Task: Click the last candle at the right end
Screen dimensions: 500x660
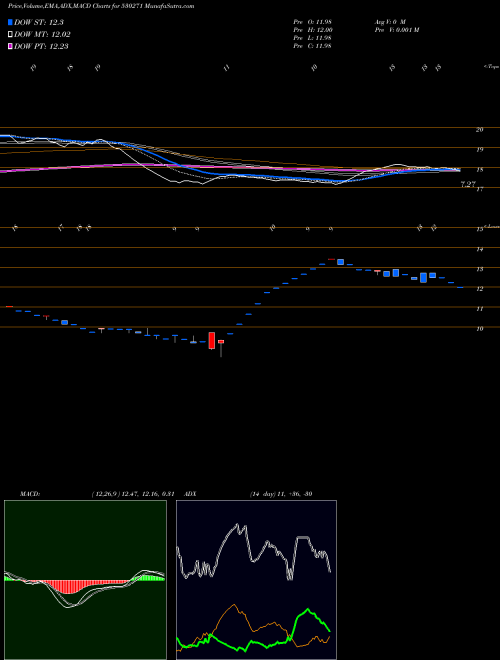Action: click(460, 287)
